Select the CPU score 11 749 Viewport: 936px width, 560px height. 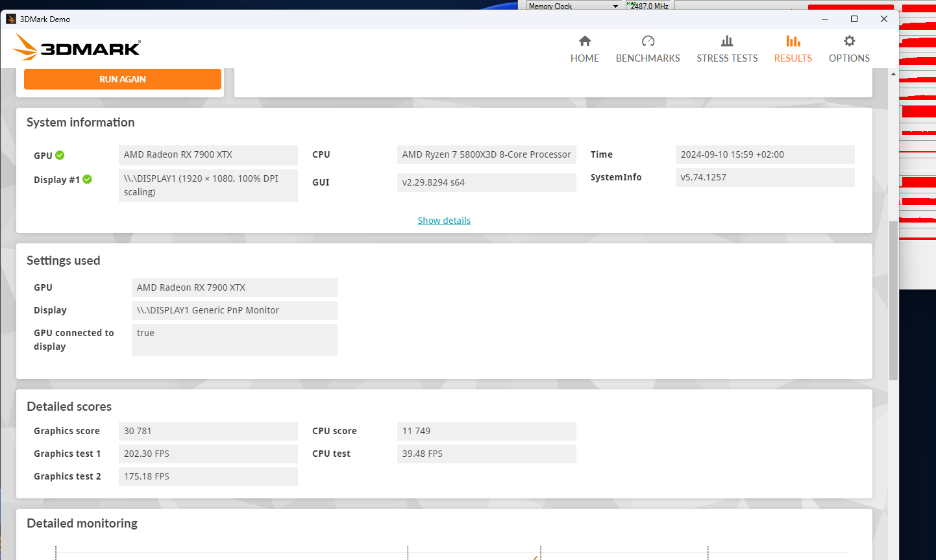coord(487,431)
